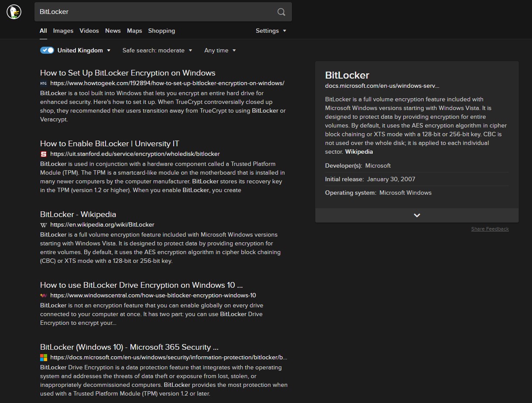Open BitLocker (Windows 10) Microsoft 365 Security result

(x=129, y=347)
